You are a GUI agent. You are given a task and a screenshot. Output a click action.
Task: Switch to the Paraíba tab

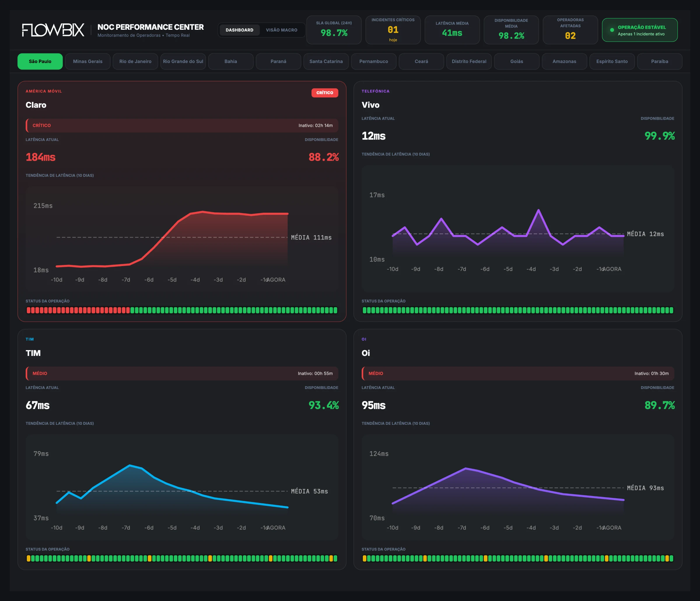[x=660, y=62]
